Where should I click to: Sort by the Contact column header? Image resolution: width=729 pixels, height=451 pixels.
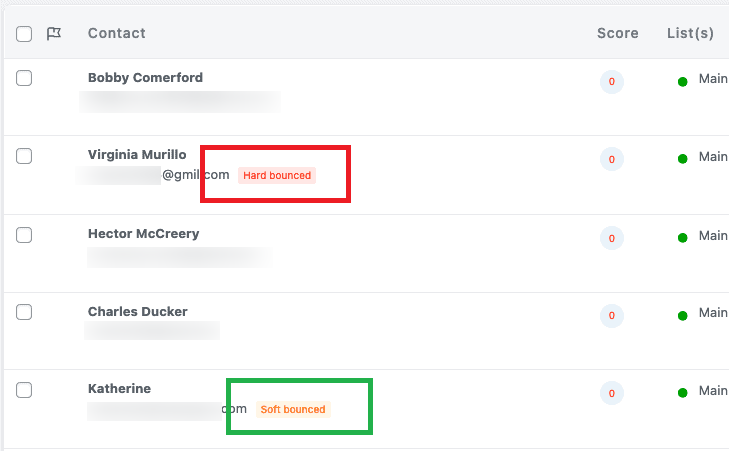(x=117, y=33)
